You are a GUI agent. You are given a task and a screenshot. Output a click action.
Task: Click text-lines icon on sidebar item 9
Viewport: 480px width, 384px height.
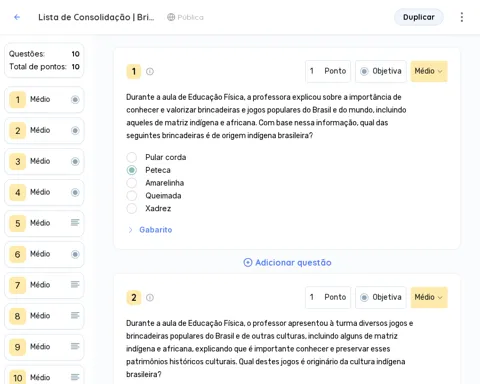coord(75,346)
